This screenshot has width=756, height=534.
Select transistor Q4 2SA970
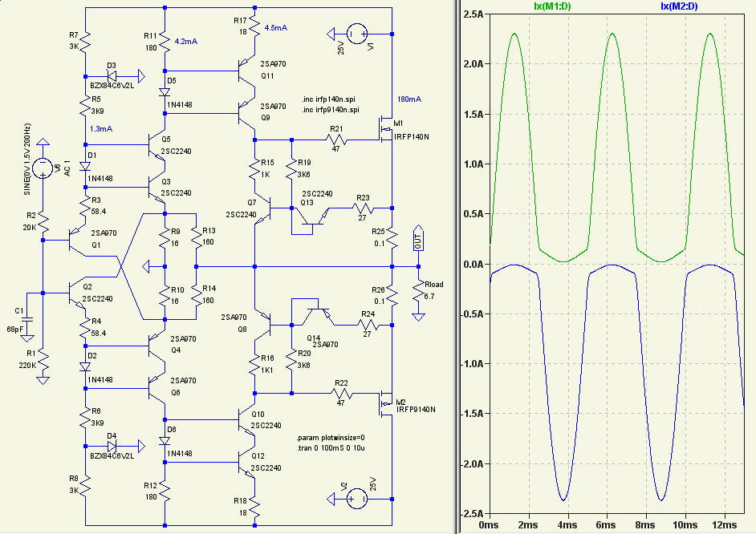[x=157, y=345]
